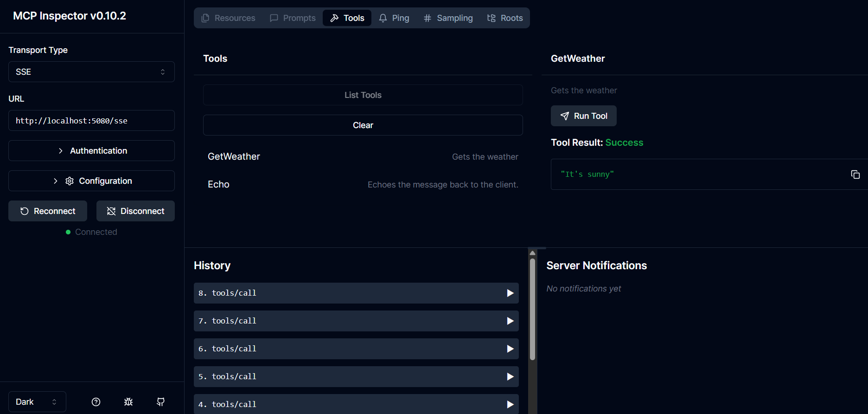This screenshot has height=414, width=868.
Task: Select the GetWeather tool in the list
Action: [363, 157]
